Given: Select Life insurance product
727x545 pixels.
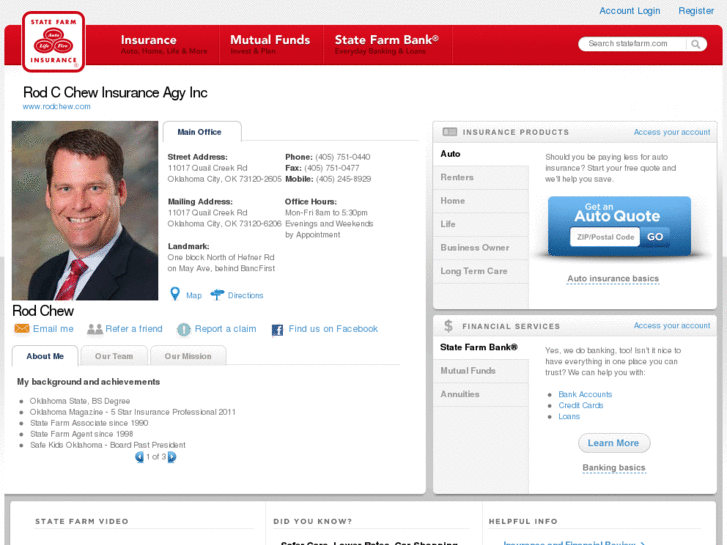Looking at the screenshot, I should [x=481, y=224].
